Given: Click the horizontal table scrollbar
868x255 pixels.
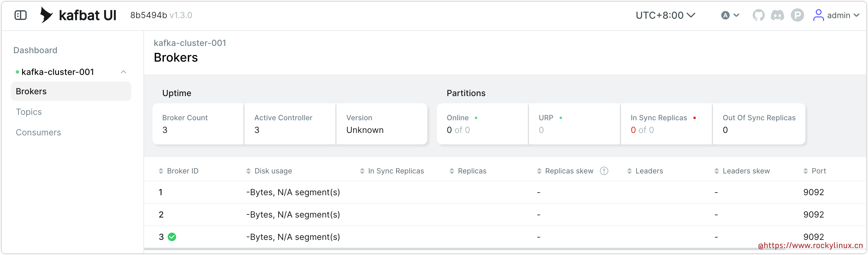Looking at the screenshot, I should 438,249.
